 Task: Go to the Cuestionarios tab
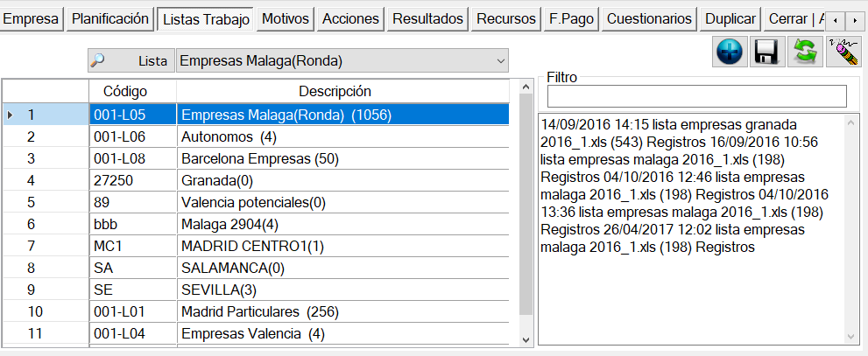[650, 19]
